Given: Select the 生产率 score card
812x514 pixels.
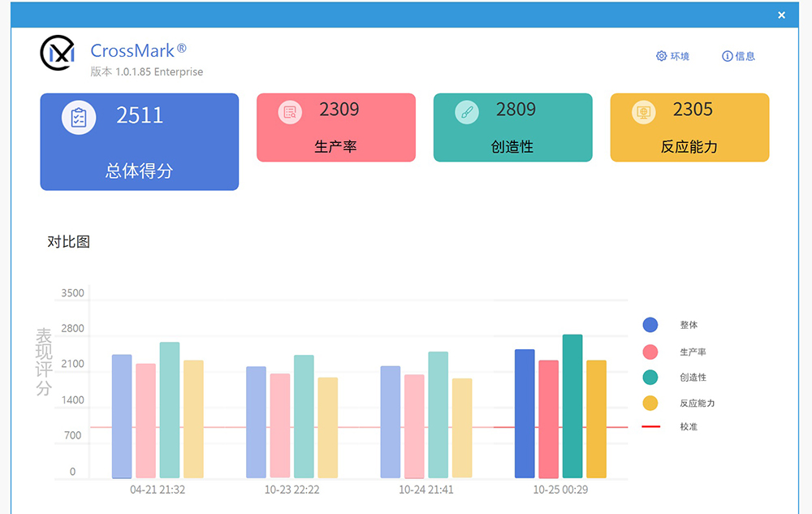Looking at the screenshot, I should point(336,127).
